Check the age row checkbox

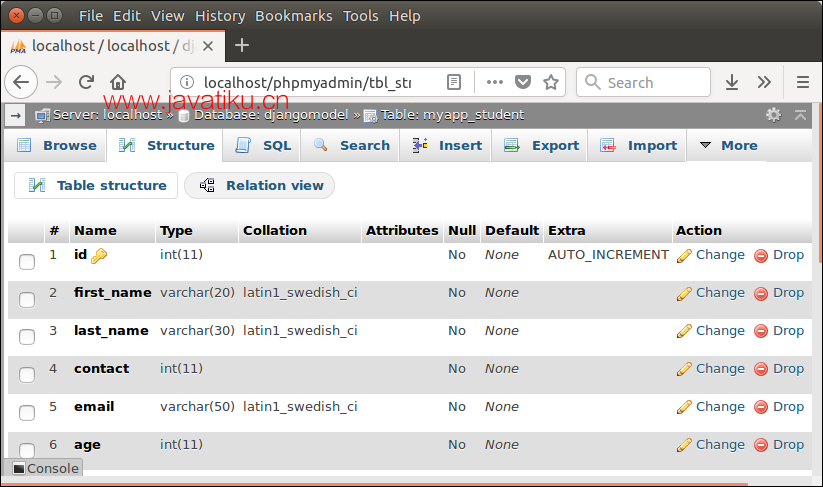tap(27, 450)
